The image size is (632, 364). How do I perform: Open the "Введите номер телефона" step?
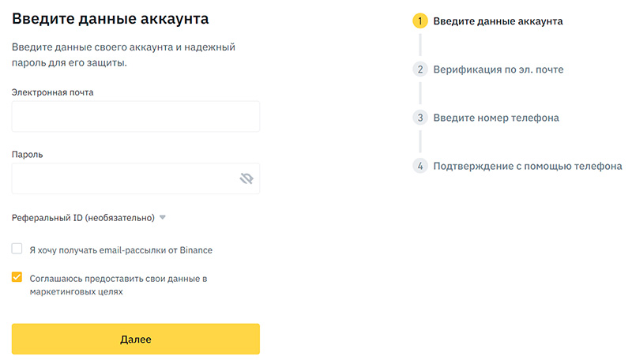[x=495, y=118]
